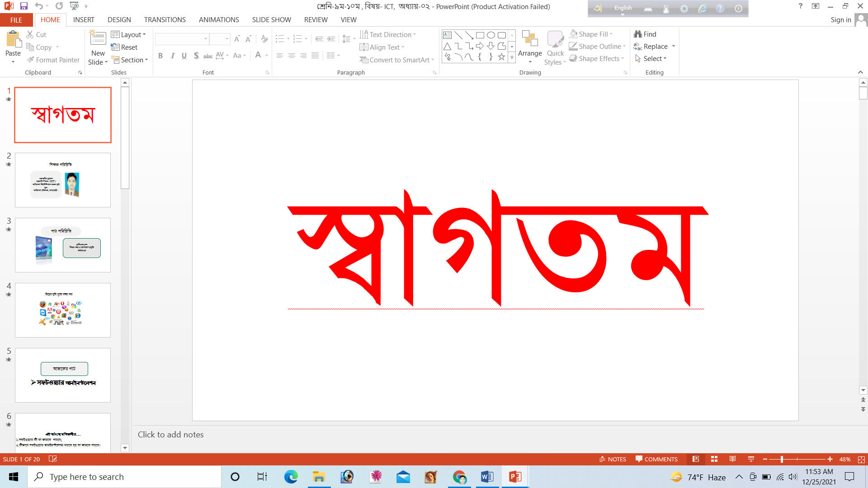Click Find in Editing group
The height and width of the screenshot is (488, 868).
coord(645,34)
